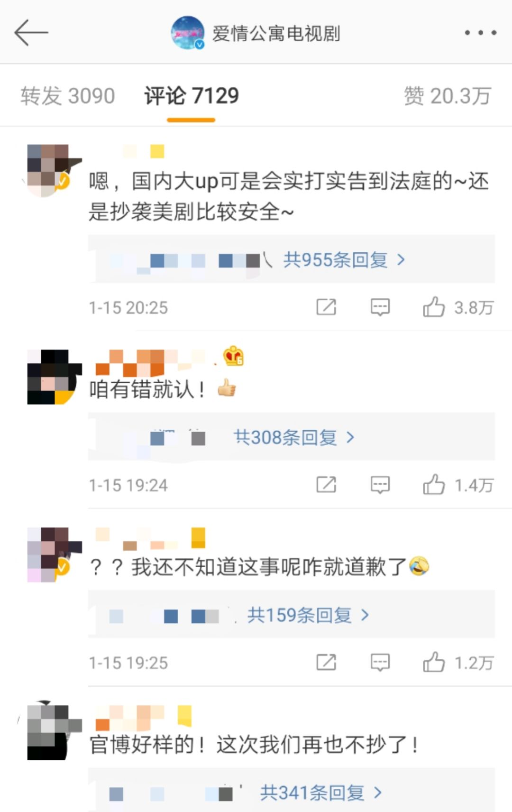The height and width of the screenshot is (812, 512).
Task: Expand 共159条回复 replies
Action: [x=308, y=615]
